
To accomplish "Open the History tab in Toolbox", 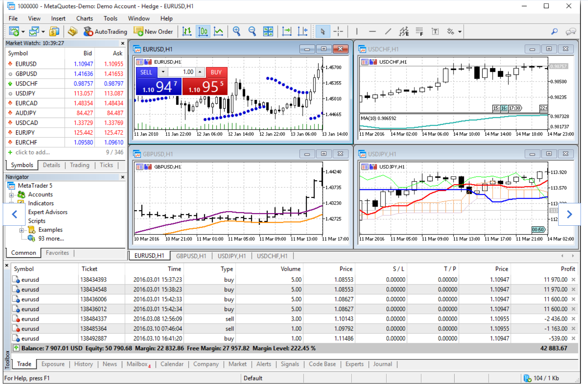I will point(83,364).
